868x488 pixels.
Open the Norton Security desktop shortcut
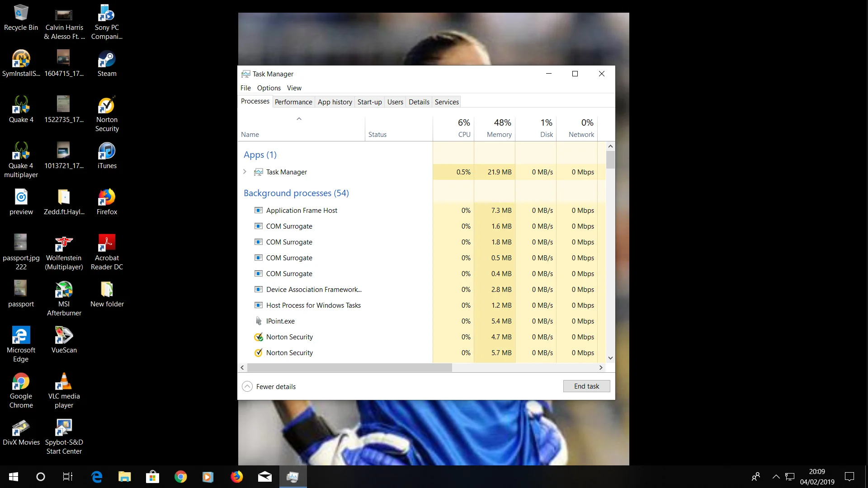click(x=107, y=114)
